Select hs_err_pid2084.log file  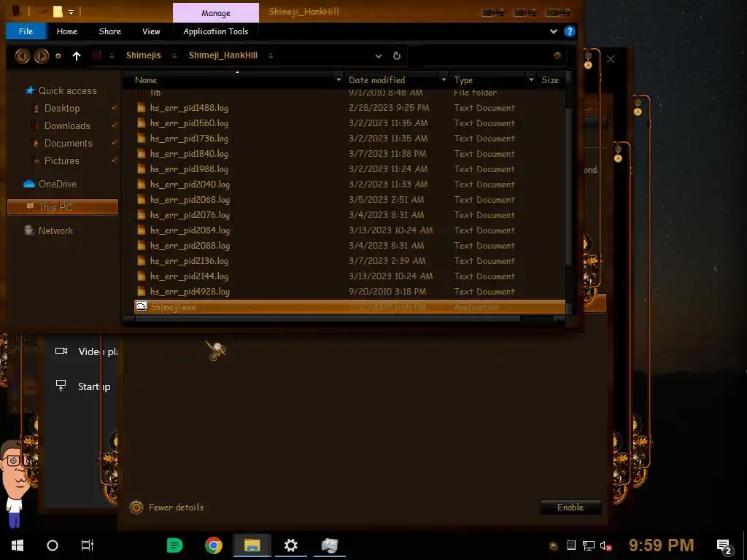pyautogui.click(x=190, y=230)
